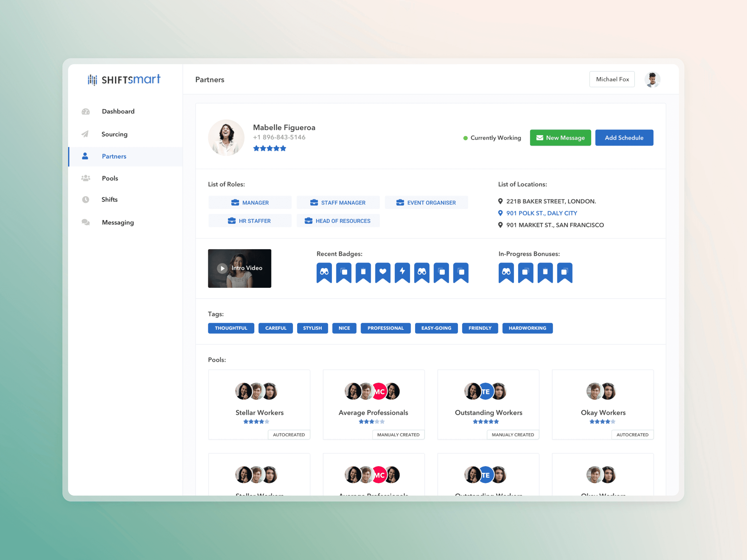The width and height of the screenshot is (747, 560).
Task: Click the Sourcing paper plane icon
Action: pos(85,134)
